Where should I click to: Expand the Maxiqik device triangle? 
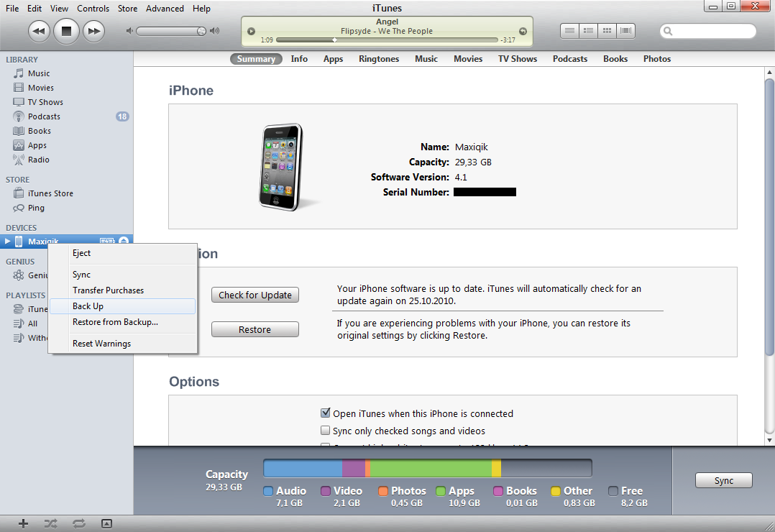tap(7, 242)
